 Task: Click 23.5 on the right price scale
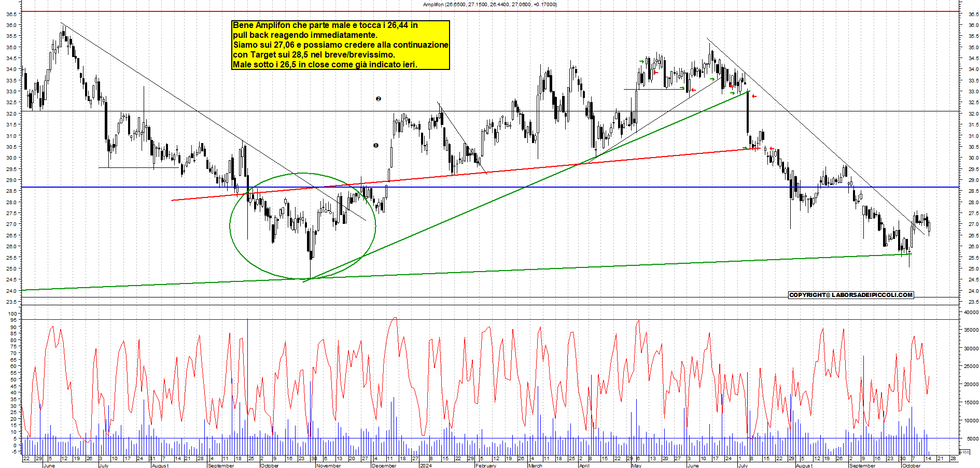tap(973, 302)
